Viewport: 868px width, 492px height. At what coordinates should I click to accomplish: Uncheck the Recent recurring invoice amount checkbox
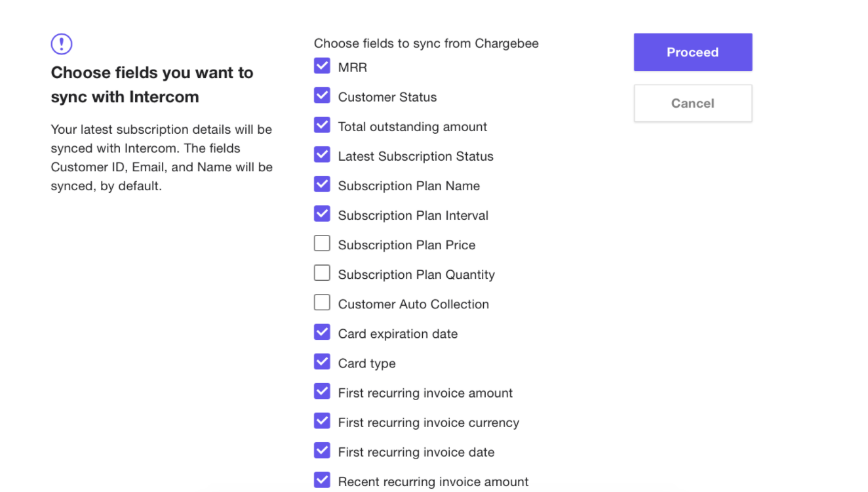pos(322,480)
